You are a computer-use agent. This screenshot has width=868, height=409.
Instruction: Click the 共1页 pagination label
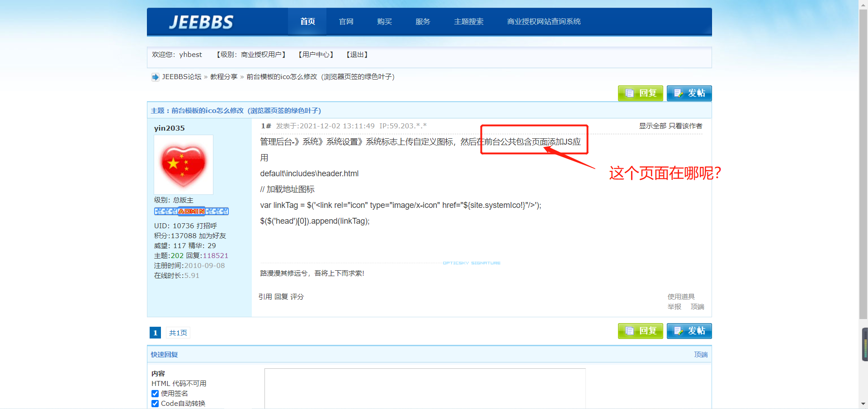178,333
